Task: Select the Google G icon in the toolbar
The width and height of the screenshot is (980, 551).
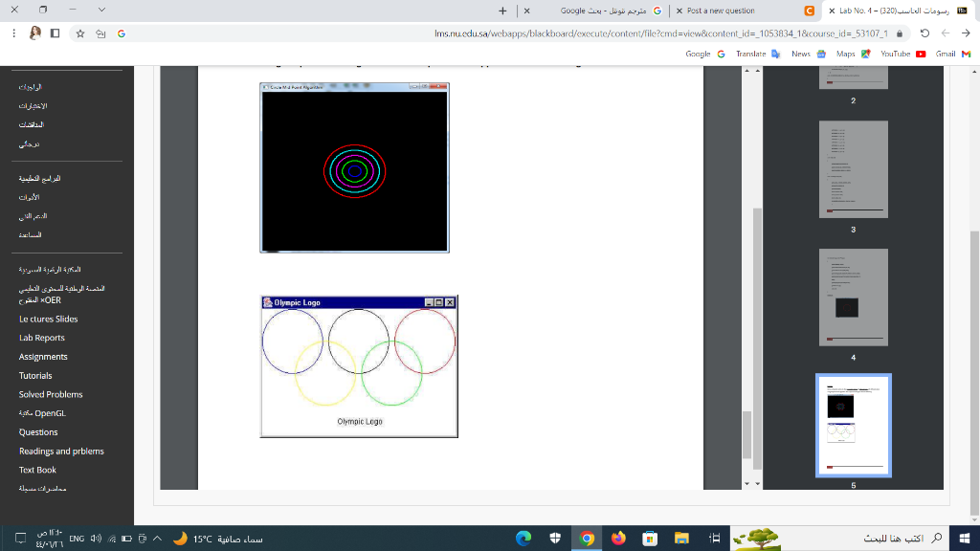Action: [122, 33]
